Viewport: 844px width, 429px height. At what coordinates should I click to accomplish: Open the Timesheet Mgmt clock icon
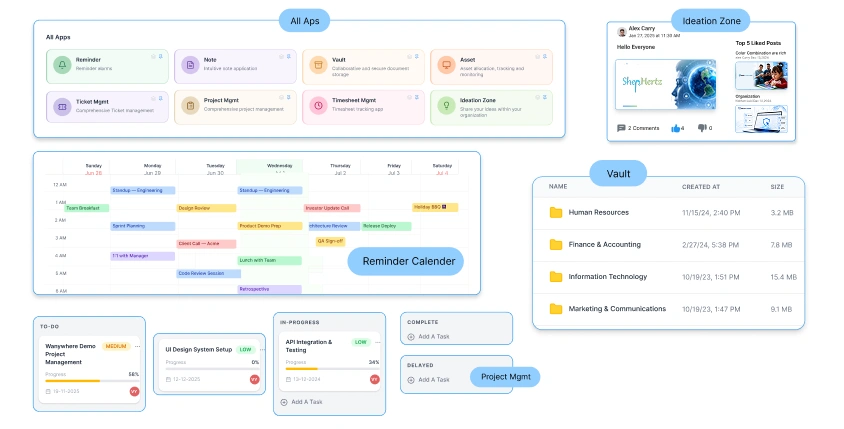click(x=318, y=106)
